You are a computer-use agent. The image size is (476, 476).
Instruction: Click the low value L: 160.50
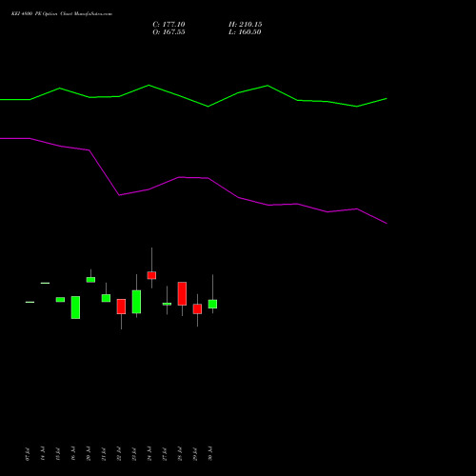245,32
